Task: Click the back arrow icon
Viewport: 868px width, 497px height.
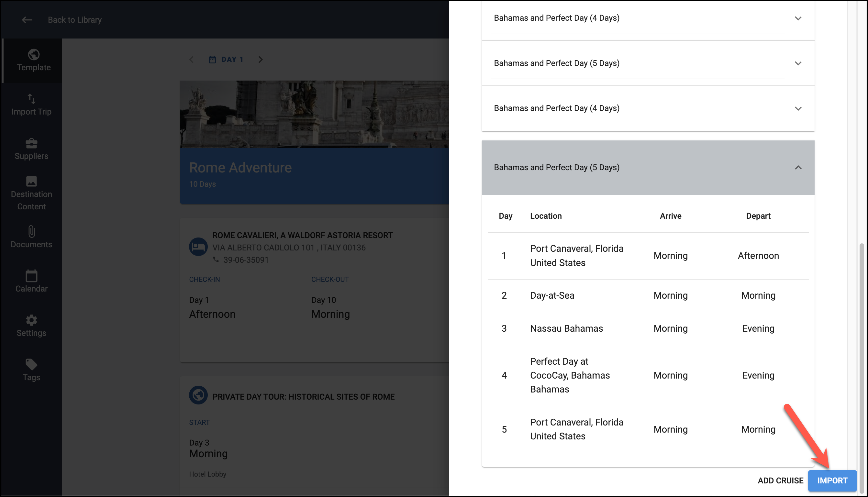Action: click(27, 20)
